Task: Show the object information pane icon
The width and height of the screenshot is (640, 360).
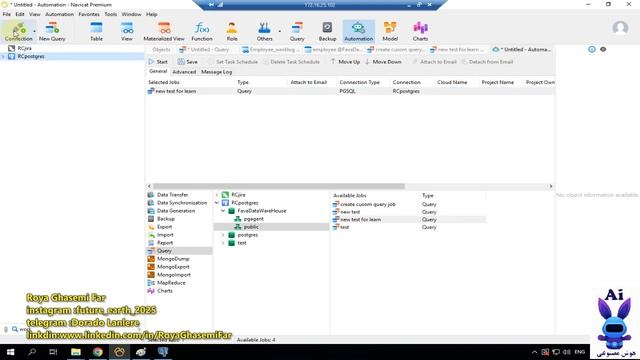Action: tap(591, 49)
